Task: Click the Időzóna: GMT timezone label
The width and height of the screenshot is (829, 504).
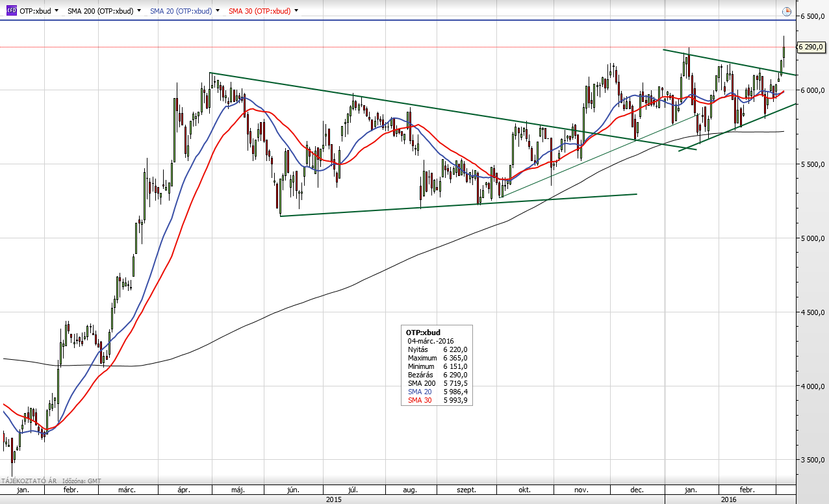Action: click(x=82, y=481)
